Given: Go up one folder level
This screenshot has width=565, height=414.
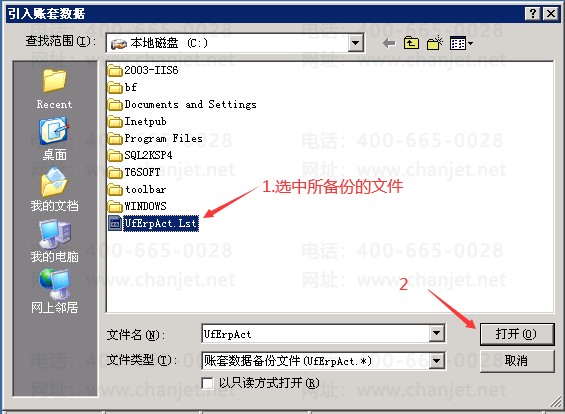Looking at the screenshot, I should (411, 44).
